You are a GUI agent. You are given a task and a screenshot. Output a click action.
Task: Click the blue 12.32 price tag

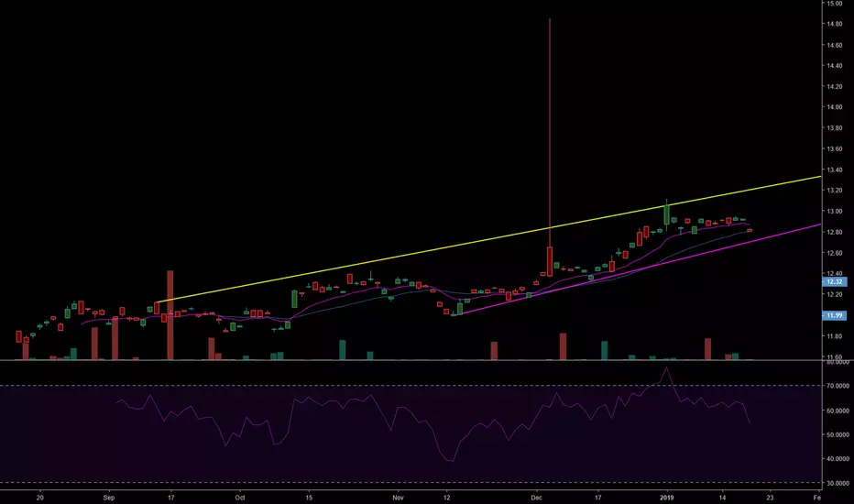[x=834, y=281]
